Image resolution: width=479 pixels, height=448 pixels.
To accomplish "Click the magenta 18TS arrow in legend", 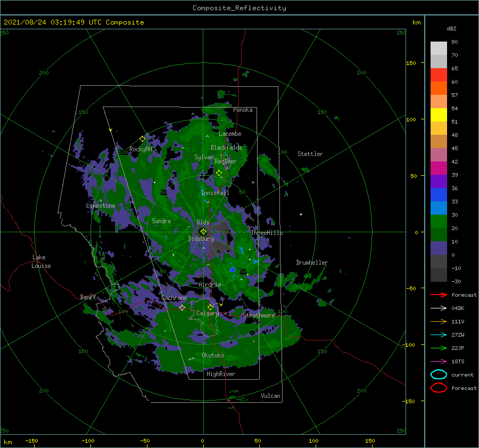I will (x=439, y=362).
